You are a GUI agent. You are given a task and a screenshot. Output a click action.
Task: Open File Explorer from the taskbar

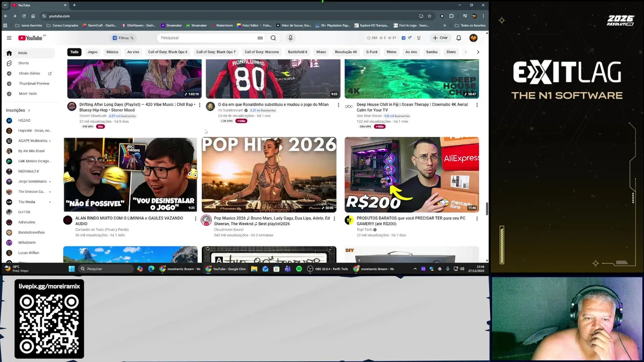click(x=254, y=269)
